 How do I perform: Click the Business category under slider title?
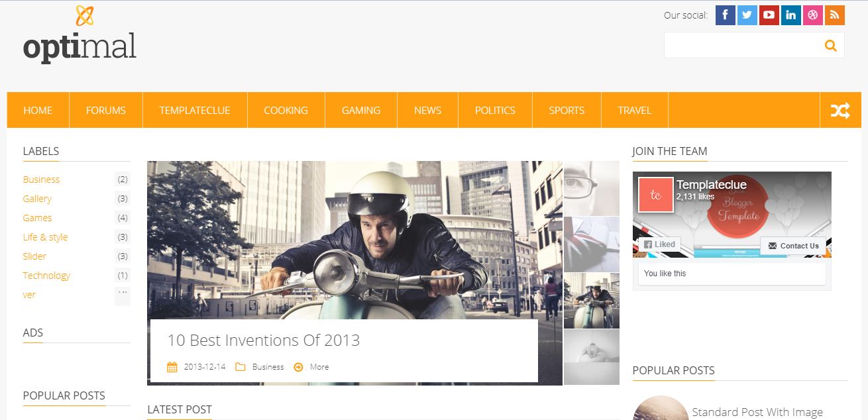(268, 367)
